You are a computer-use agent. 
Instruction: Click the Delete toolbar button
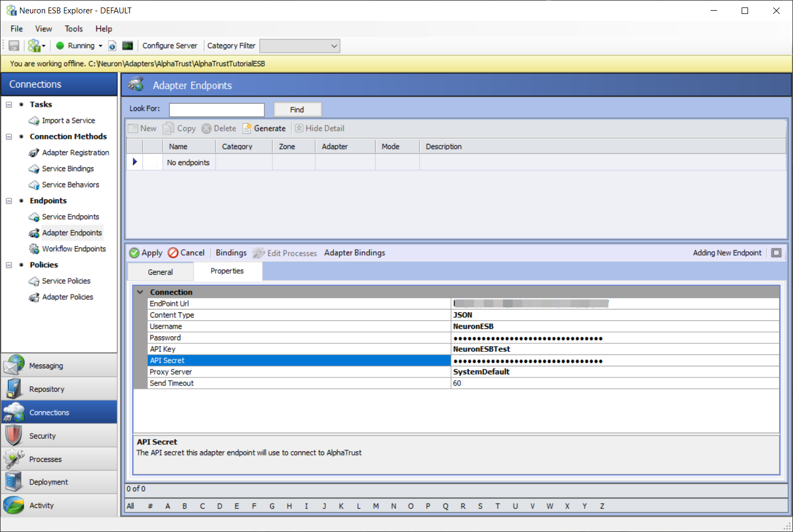[219, 129]
